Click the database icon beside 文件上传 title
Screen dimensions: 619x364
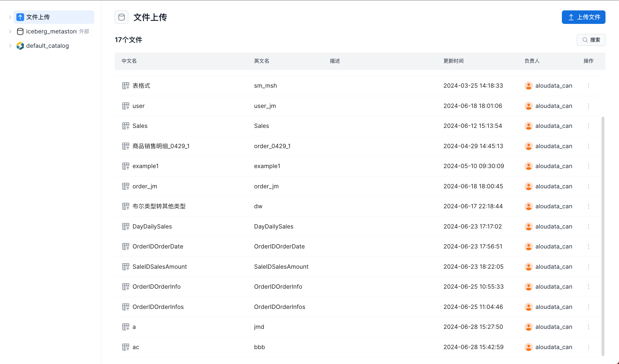tap(122, 17)
